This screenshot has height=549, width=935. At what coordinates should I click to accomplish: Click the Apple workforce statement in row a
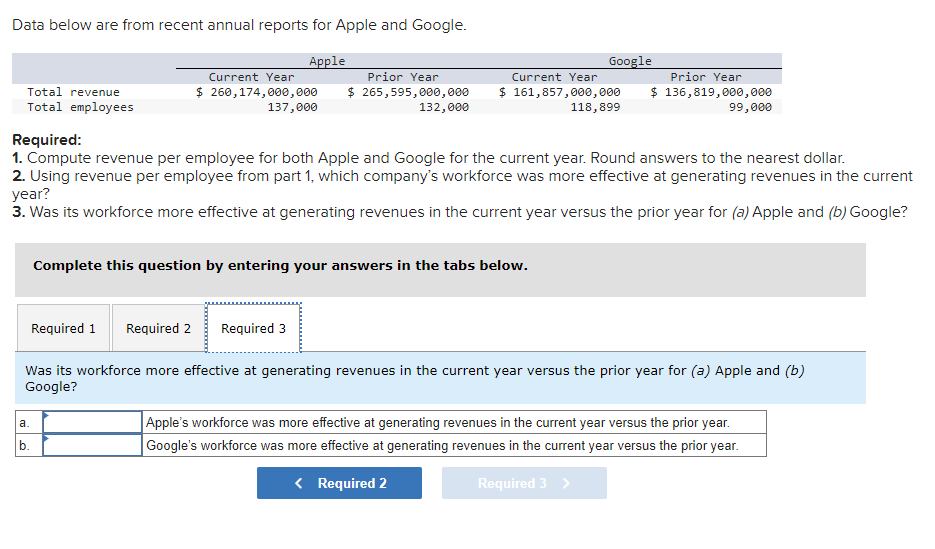tap(438, 423)
